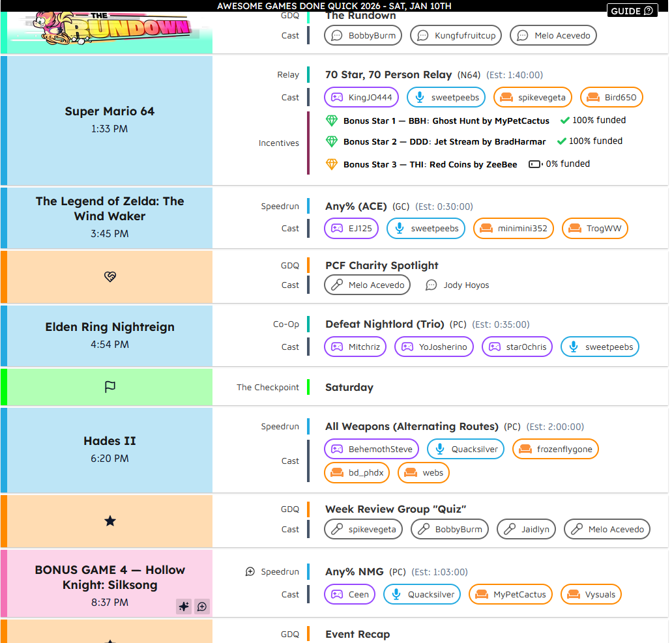Click the heart handshake charity icon

[110, 277]
